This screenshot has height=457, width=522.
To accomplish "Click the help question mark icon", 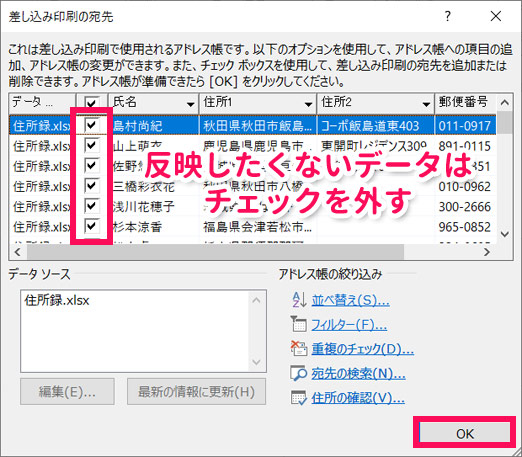I will pos(448,16).
